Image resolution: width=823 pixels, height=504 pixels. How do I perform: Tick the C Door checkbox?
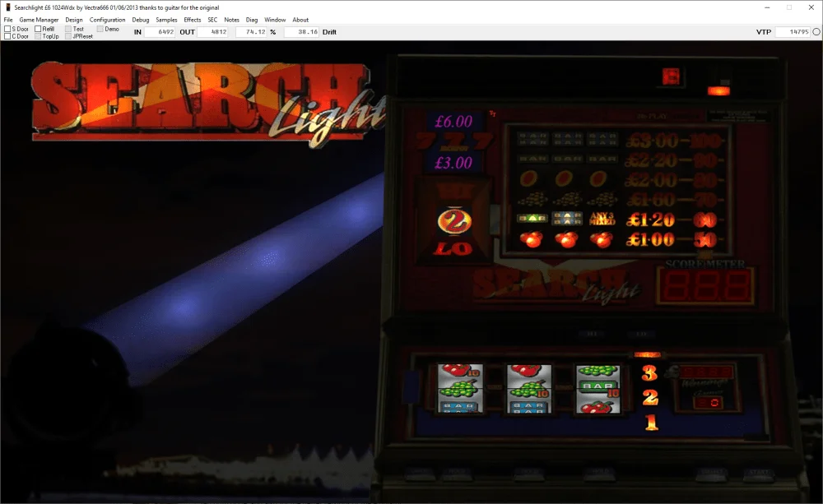[x=7, y=36]
